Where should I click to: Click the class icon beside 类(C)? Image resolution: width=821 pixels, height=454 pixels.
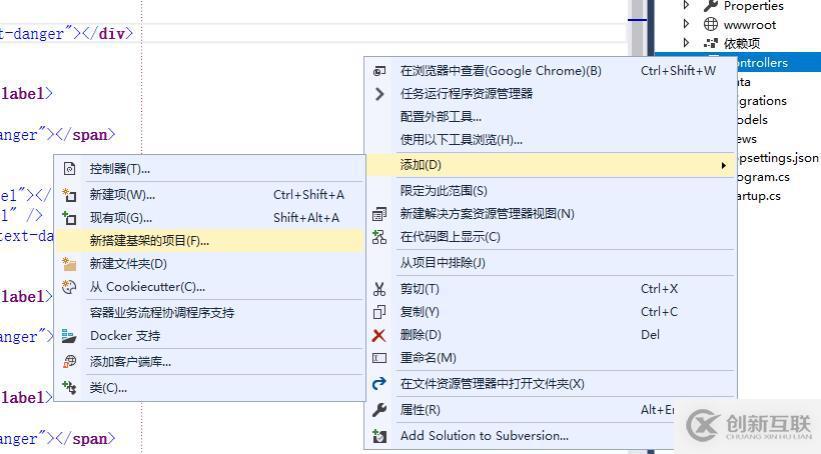coord(69,387)
